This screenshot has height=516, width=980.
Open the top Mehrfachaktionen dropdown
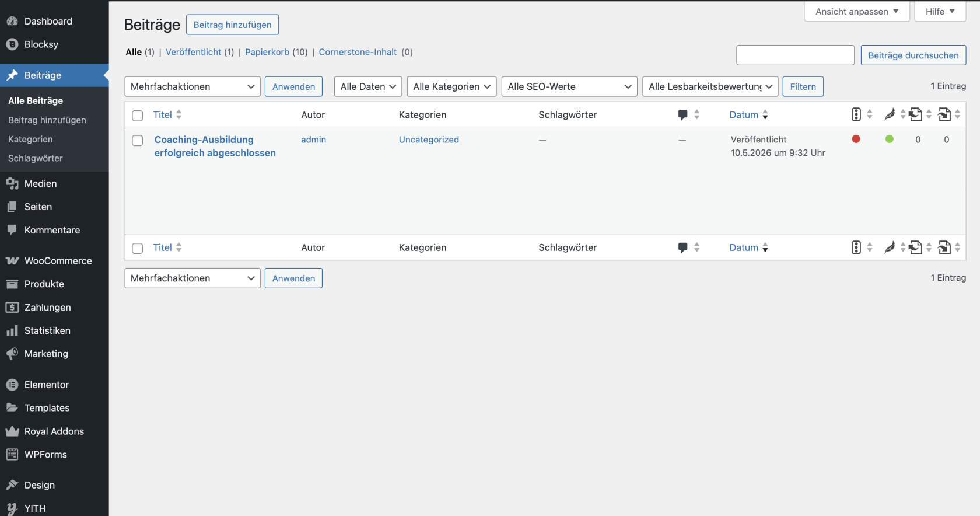pos(192,86)
